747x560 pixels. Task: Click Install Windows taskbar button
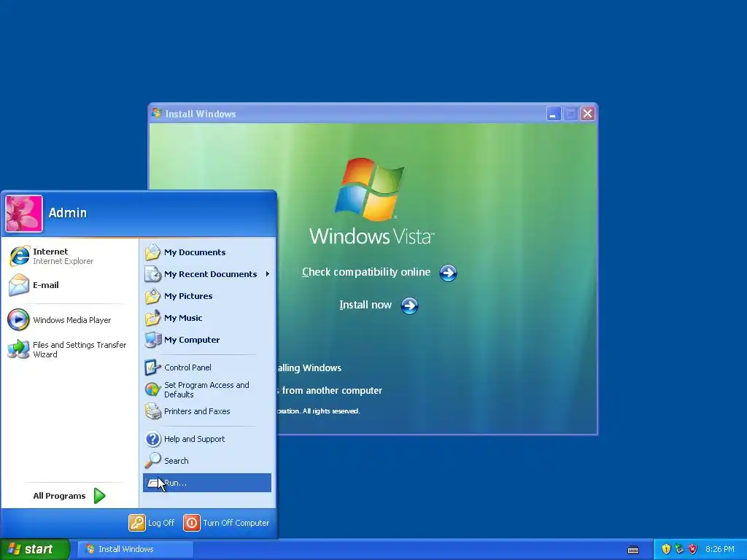click(135, 549)
